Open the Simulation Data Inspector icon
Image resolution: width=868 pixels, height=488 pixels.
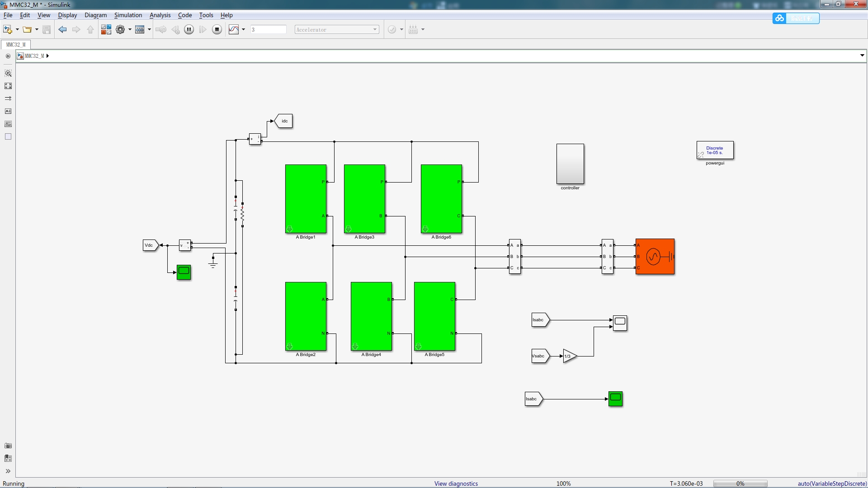point(234,30)
